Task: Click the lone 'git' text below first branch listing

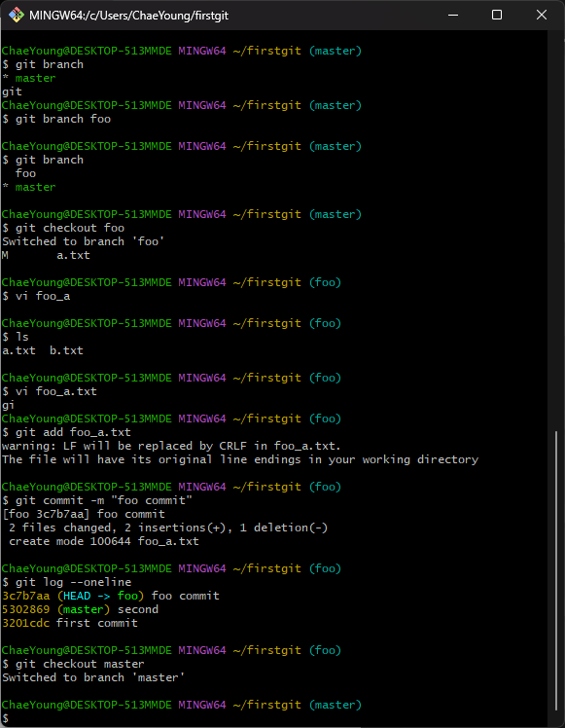Action: click(12, 91)
